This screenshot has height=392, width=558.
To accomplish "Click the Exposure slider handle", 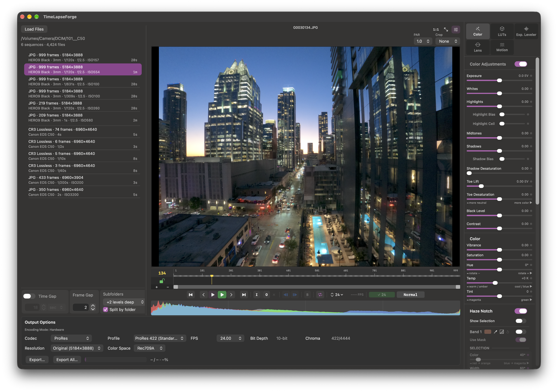I will click(499, 80).
